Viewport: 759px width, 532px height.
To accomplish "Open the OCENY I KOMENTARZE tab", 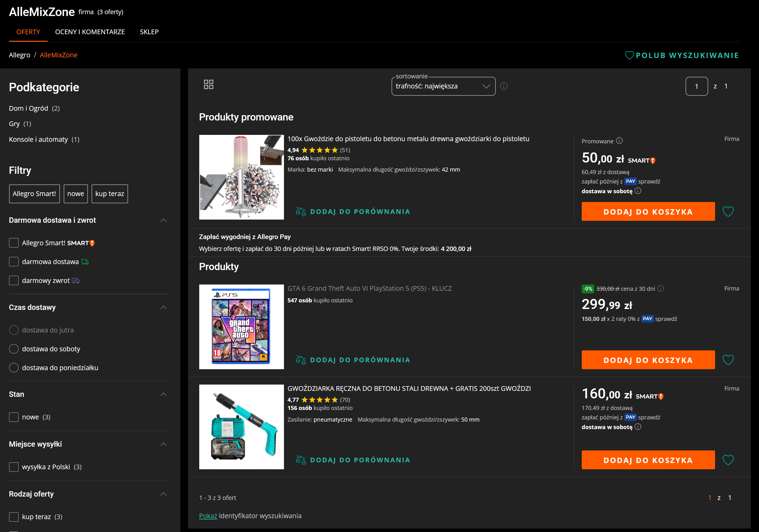I will point(90,32).
